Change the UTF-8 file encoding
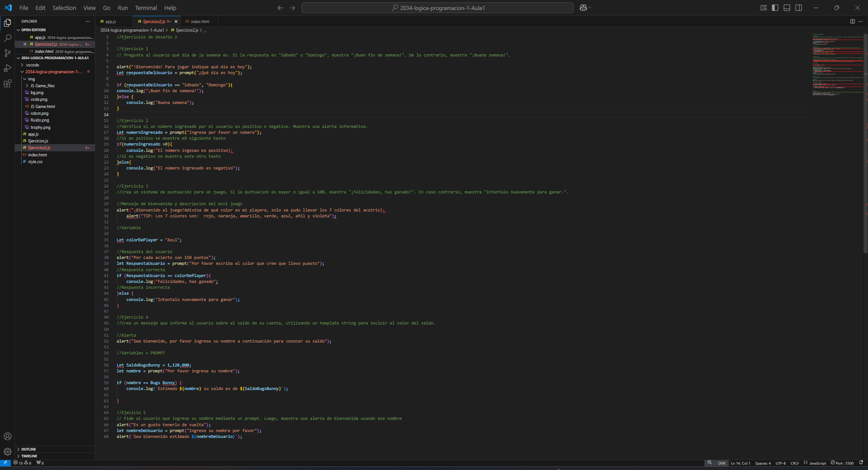Image resolution: width=868 pixels, height=470 pixels. click(781, 463)
